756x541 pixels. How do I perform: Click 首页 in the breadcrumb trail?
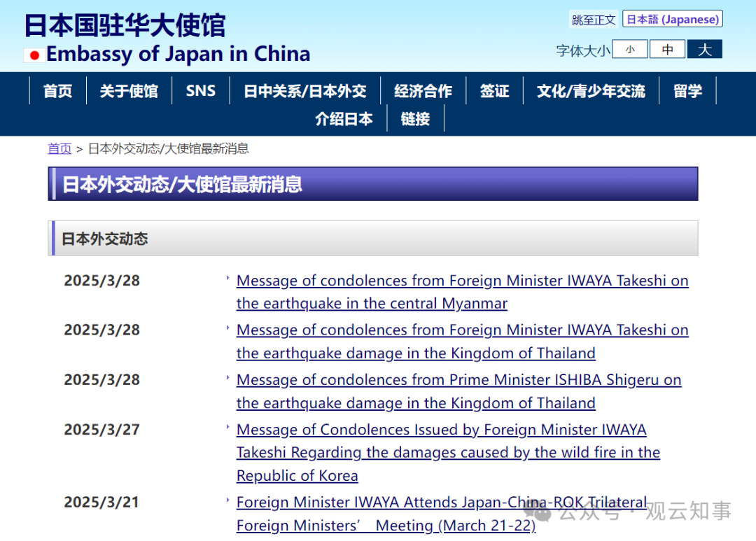point(59,148)
